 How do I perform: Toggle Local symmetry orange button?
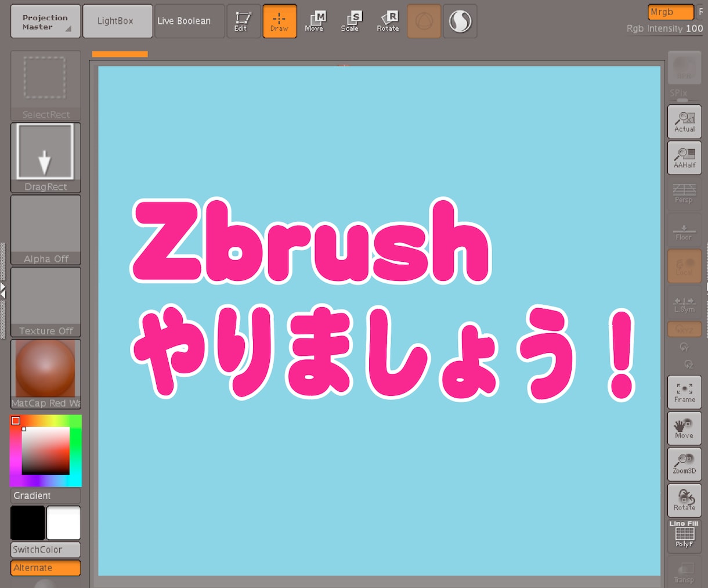click(685, 266)
